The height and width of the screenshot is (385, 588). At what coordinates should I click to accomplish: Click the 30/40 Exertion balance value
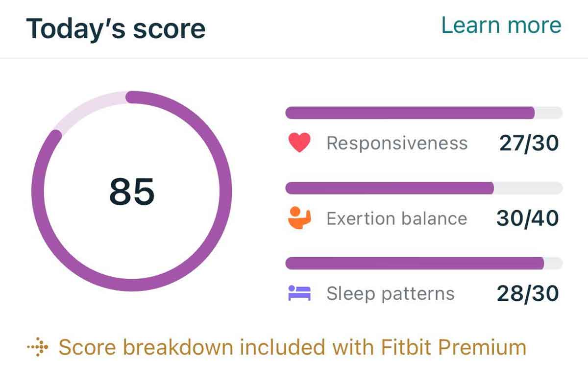point(527,218)
